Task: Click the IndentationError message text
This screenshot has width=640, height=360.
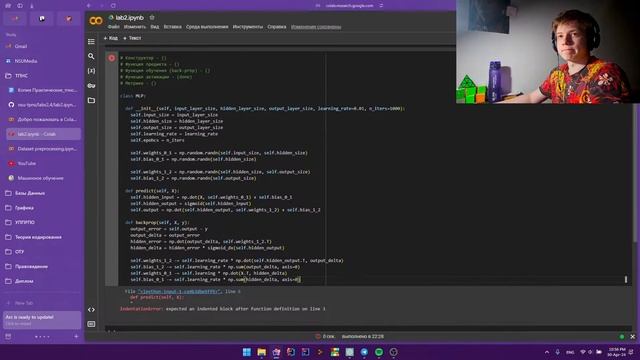Action: [223, 309]
